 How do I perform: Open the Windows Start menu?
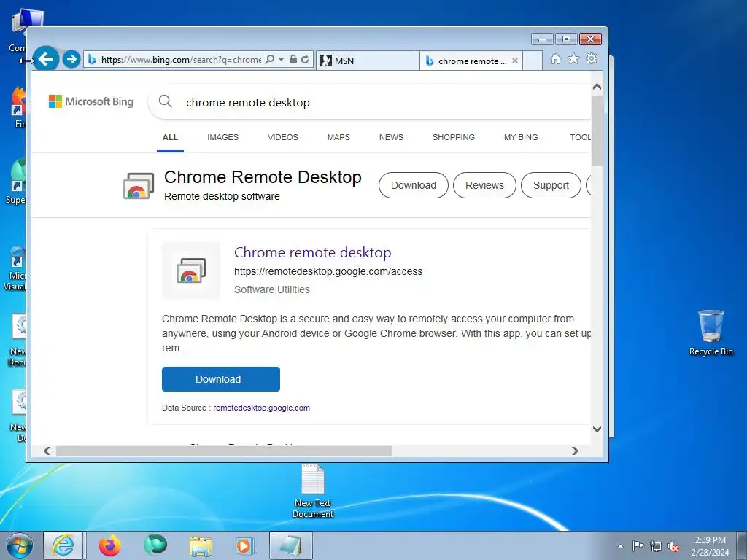(x=20, y=545)
